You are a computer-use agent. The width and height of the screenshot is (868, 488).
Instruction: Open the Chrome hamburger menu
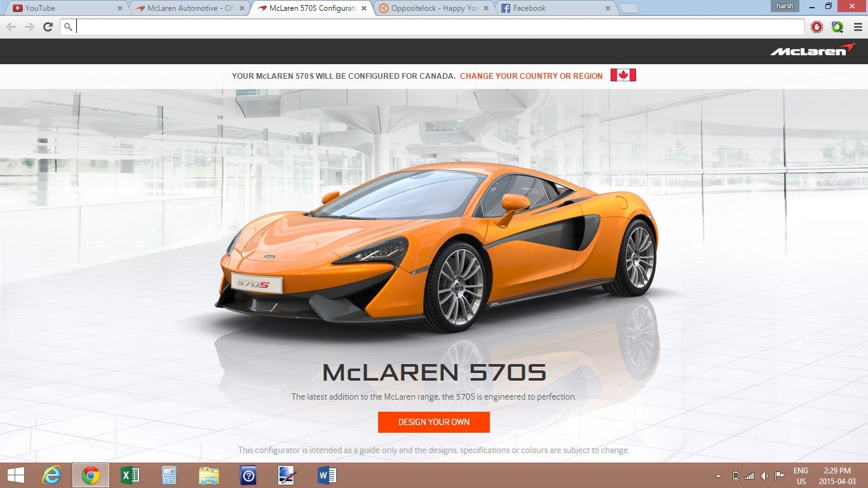tap(858, 27)
